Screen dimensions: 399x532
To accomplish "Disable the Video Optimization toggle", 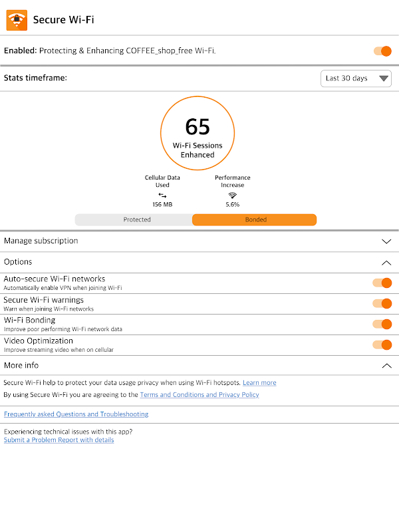I will (x=382, y=344).
